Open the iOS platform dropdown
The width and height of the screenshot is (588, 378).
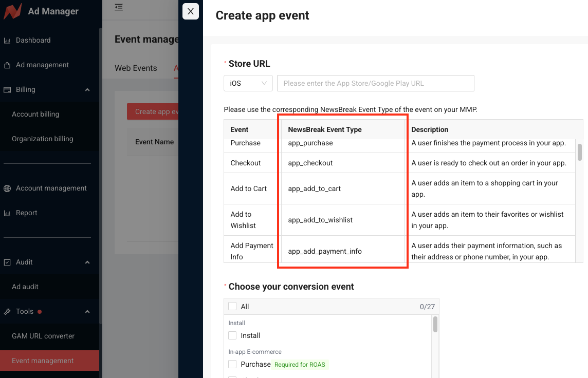[248, 83]
